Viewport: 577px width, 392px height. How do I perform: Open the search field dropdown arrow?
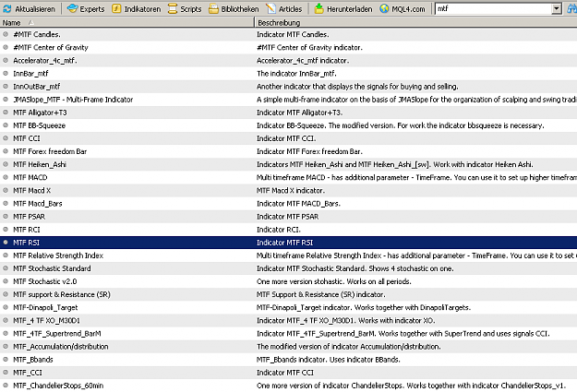click(557, 8)
